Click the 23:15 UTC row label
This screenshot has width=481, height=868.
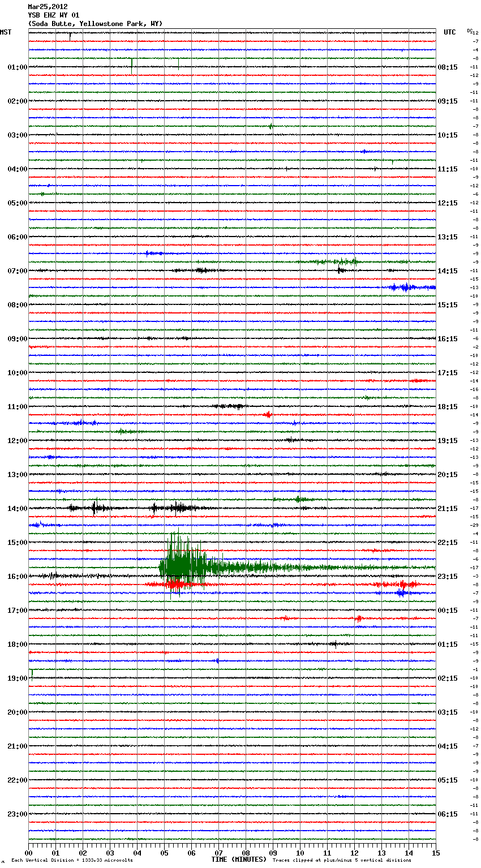[x=448, y=577]
